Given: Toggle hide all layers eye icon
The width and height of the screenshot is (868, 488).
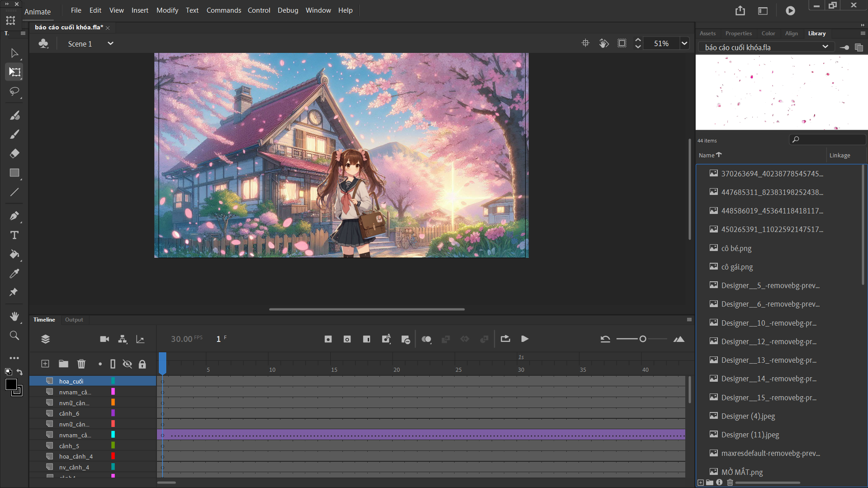Looking at the screenshot, I should click(x=128, y=364).
